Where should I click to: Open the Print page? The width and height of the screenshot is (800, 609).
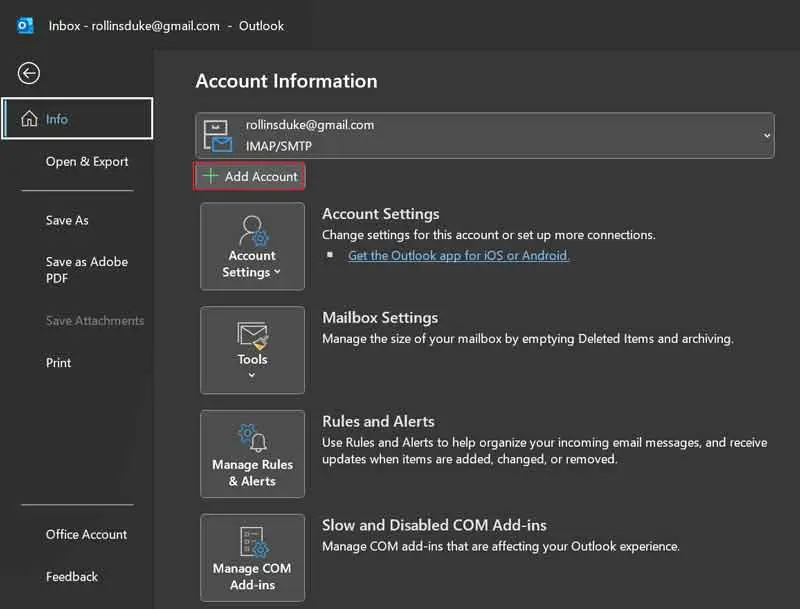click(58, 363)
